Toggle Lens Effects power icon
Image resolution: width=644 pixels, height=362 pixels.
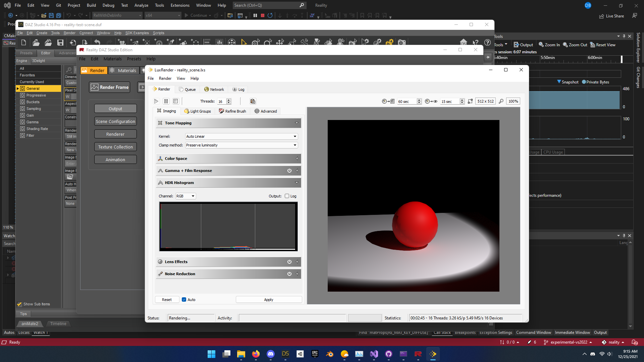pos(289,262)
